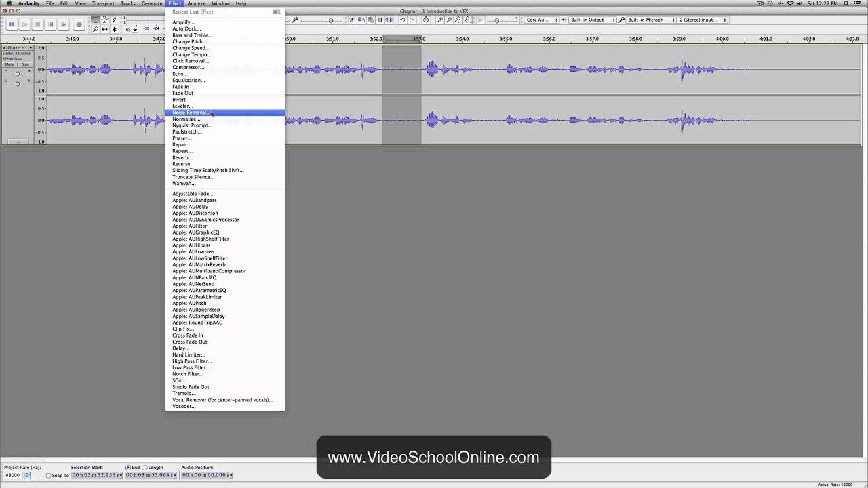This screenshot has width=868, height=488.
Task: Open the Analyze menu
Action: click(x=197, y=3)
